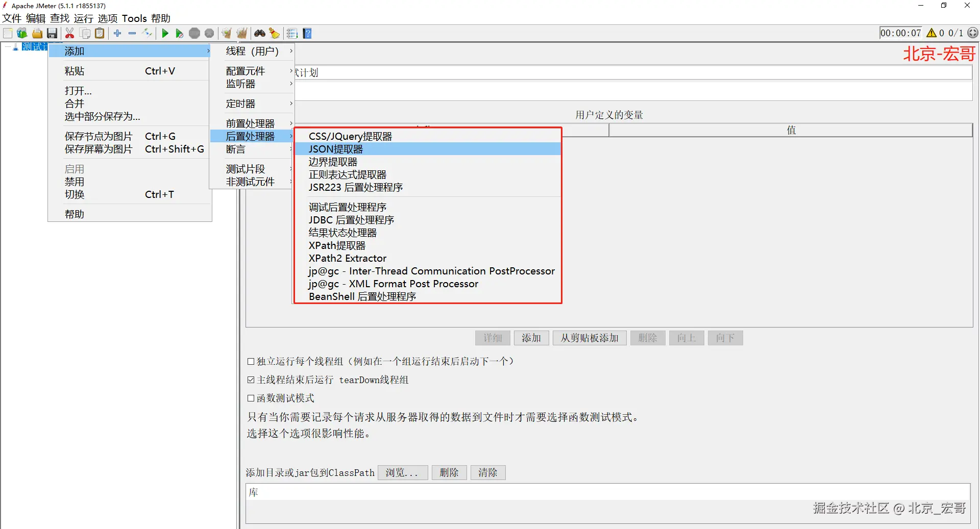This screenshot has width=980, height=529.
Task: Click the Clear results broom icon
Action: (x=227, y=34)
